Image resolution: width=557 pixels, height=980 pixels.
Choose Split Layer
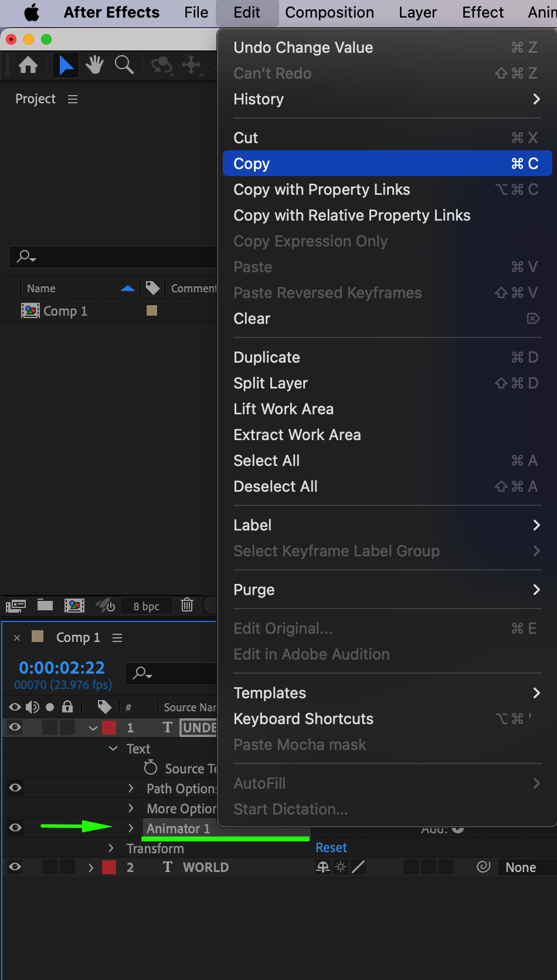(x=387, y=383)
